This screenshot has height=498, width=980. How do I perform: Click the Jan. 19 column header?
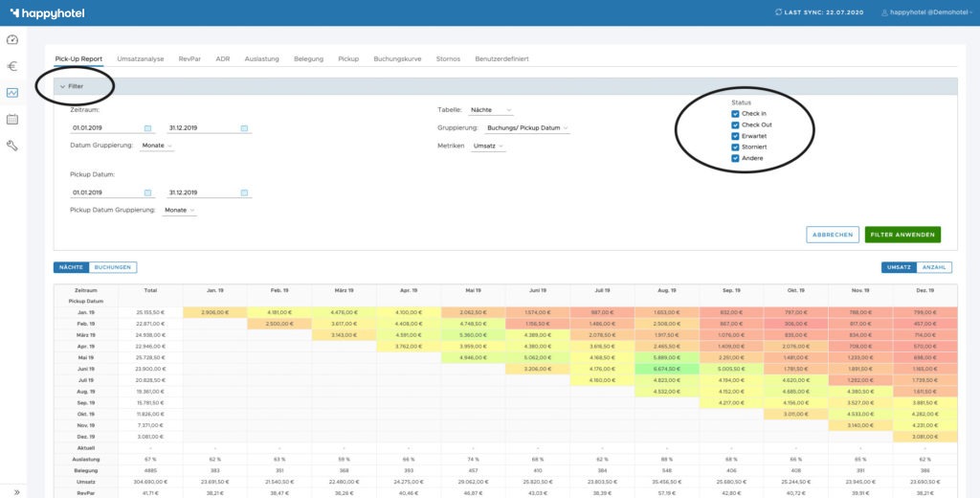click(215, 290)
